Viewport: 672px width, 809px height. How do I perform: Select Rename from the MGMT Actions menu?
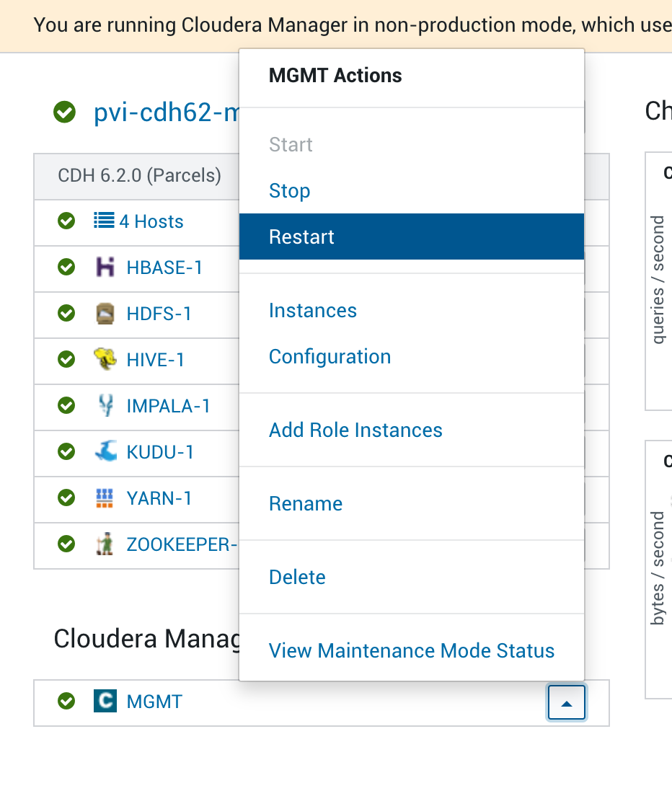coord(305,503)
